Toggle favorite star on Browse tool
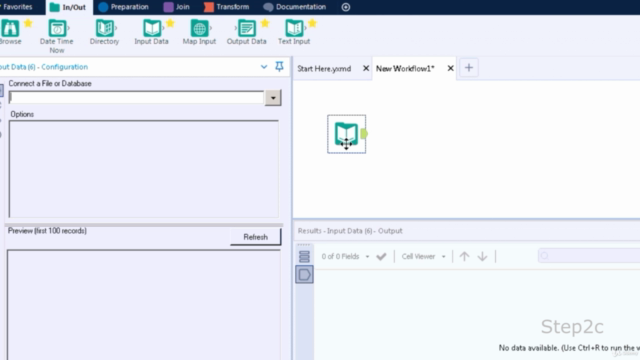The height and width of the screenshot is (360, 640). tap(28, 23)
